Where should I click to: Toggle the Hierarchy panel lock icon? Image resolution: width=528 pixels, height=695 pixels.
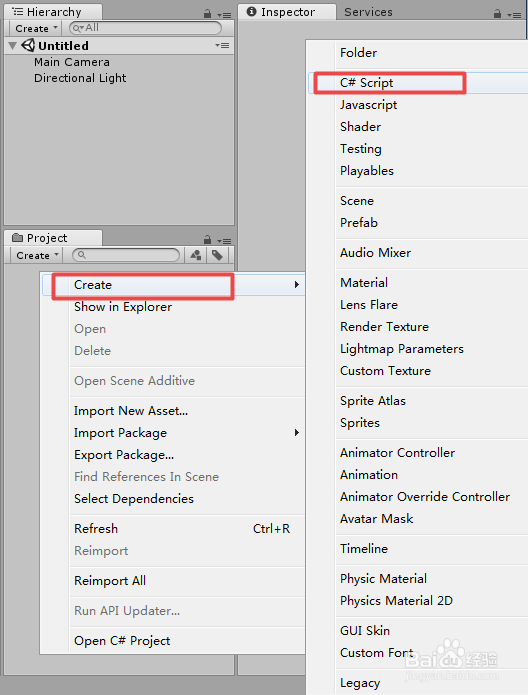207,14
